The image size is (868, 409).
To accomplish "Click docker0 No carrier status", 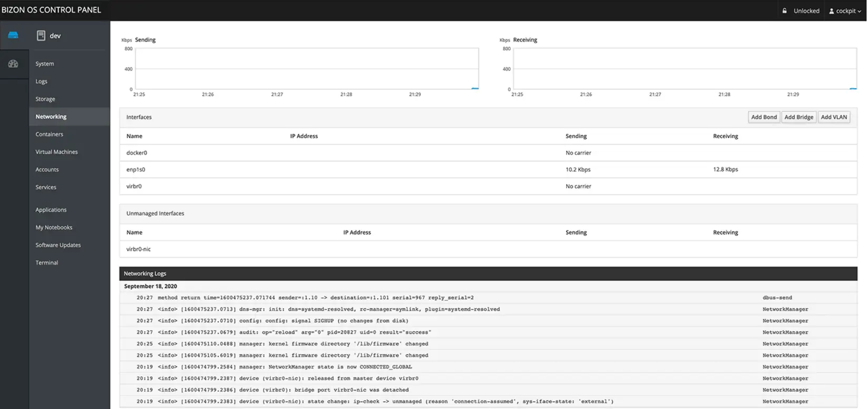I will point(578,153).
